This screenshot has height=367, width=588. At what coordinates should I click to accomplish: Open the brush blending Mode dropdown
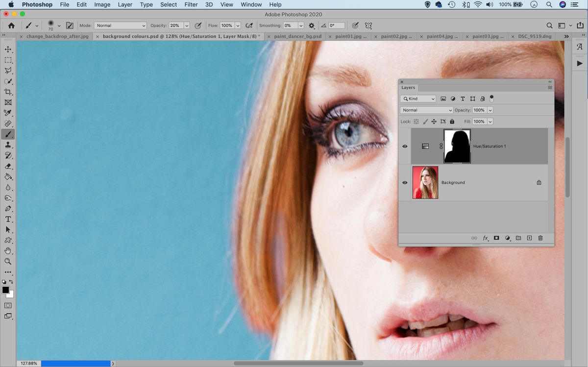point(121,25)
